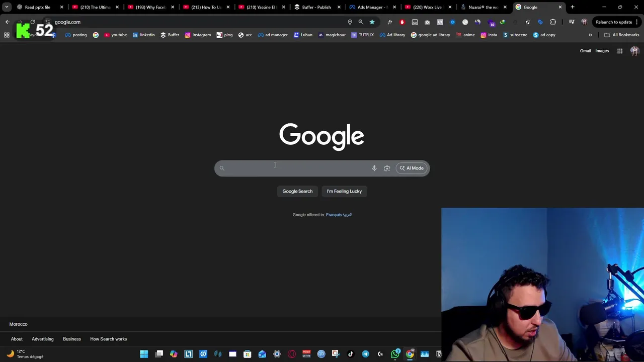Enable AI Mode in the search box
The image size is (644, 362).
coord(412,168)
